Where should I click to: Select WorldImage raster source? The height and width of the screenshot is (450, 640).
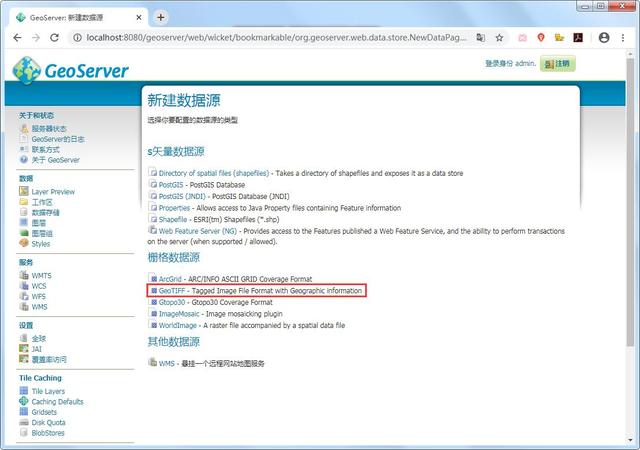pyautogui.click(x=178, y=325)
